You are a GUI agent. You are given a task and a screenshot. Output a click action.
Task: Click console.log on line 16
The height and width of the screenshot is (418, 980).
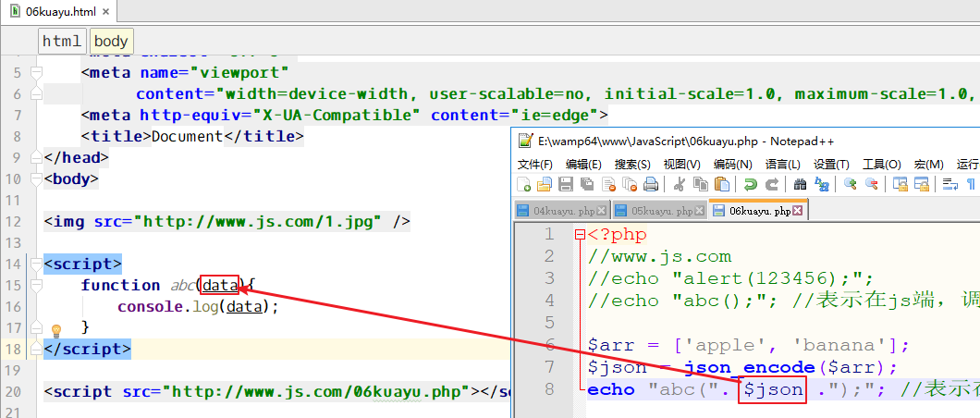pyautogui.click(x=168, y=306)
